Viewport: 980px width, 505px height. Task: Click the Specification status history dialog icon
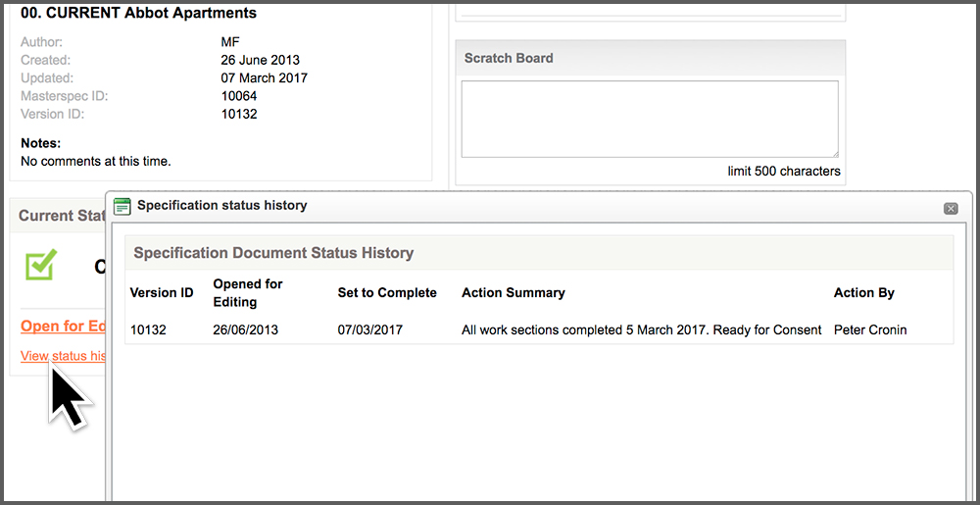tap(122, 206)
